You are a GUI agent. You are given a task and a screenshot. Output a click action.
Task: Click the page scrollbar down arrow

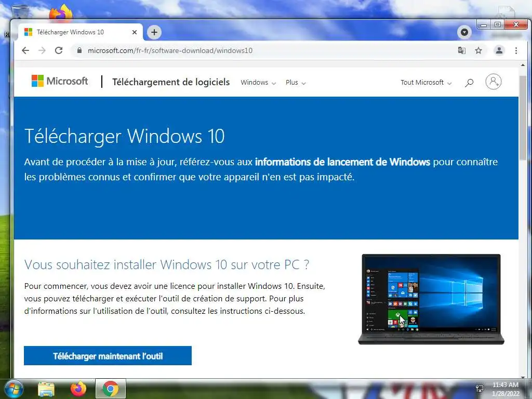[523, 376]
